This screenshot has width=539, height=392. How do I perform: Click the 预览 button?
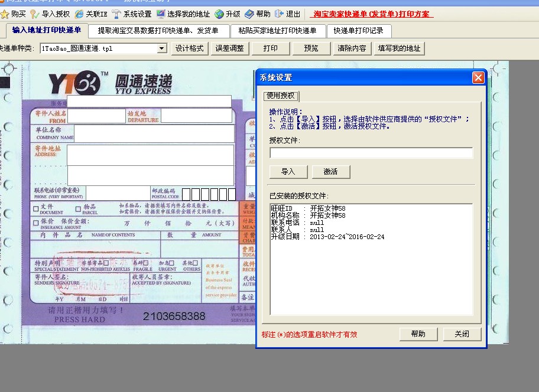point(311,48)
